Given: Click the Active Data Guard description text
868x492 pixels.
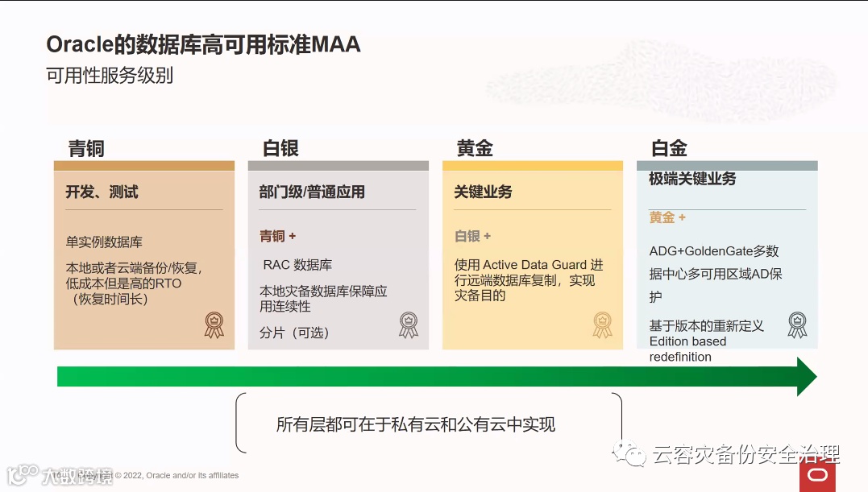Looking at the screenshot, I should (x=529, y=280).
